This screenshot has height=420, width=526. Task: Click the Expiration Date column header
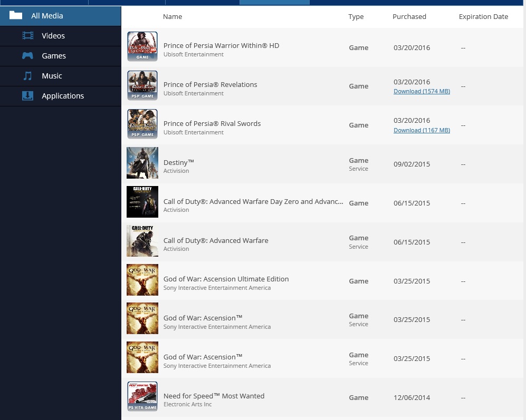pos(483,16)
